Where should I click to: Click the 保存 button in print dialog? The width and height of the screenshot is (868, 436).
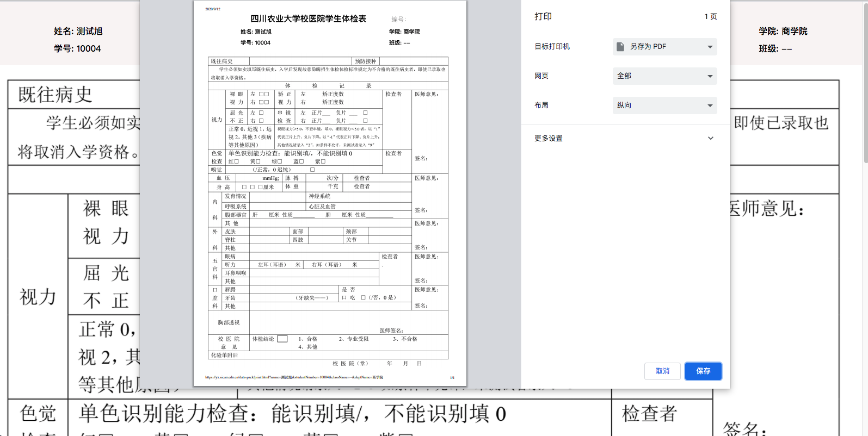(703, 371)
